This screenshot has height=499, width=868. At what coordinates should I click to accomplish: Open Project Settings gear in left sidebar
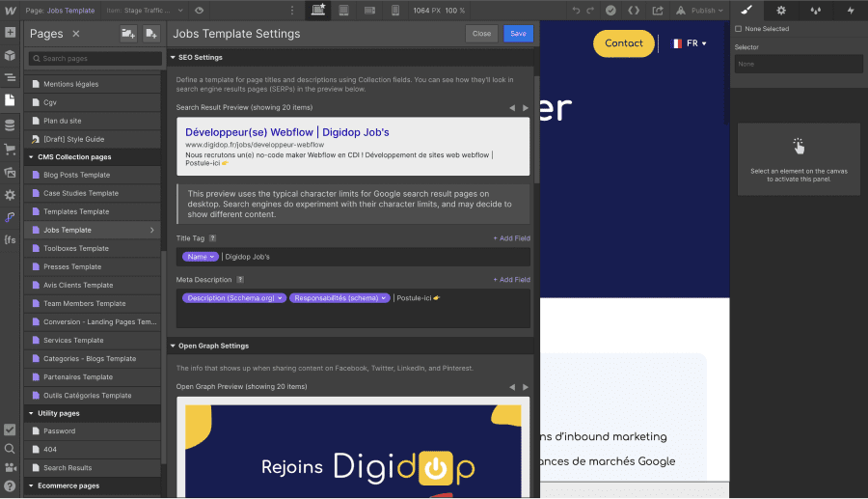(x=10, y=195)
